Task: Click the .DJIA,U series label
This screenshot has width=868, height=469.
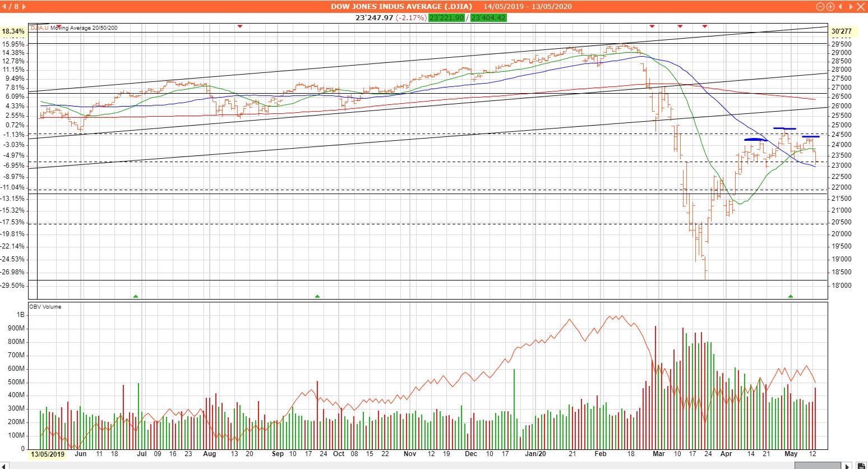Action: (39, 27)
